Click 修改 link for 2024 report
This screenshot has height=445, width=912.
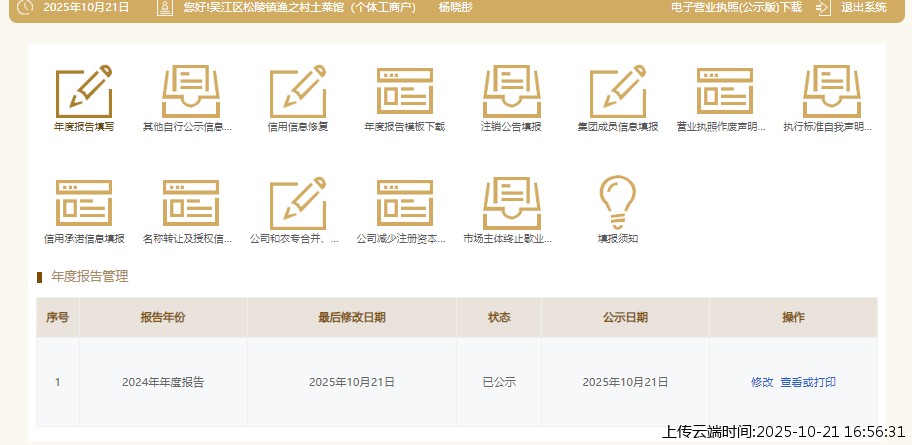(762, 382)
